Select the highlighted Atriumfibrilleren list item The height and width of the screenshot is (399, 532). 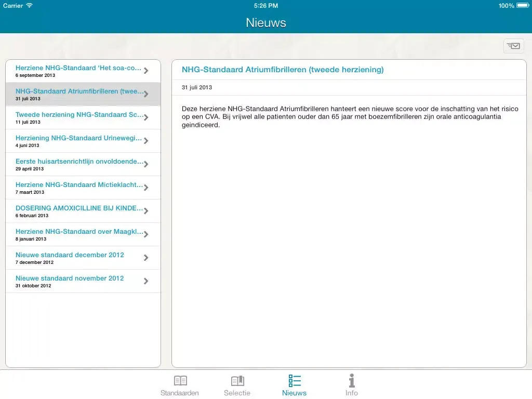[x=78, y=94]
